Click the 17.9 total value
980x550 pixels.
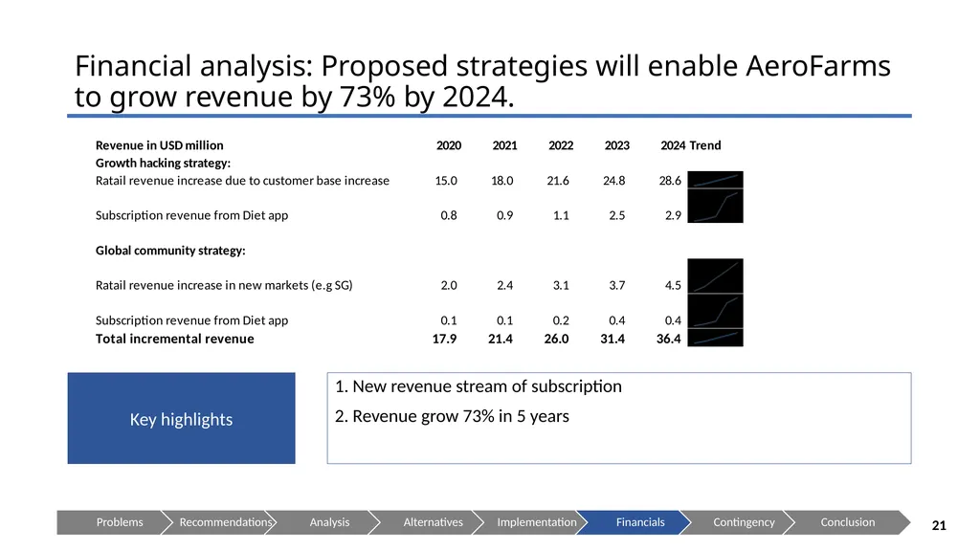[444, 339]
